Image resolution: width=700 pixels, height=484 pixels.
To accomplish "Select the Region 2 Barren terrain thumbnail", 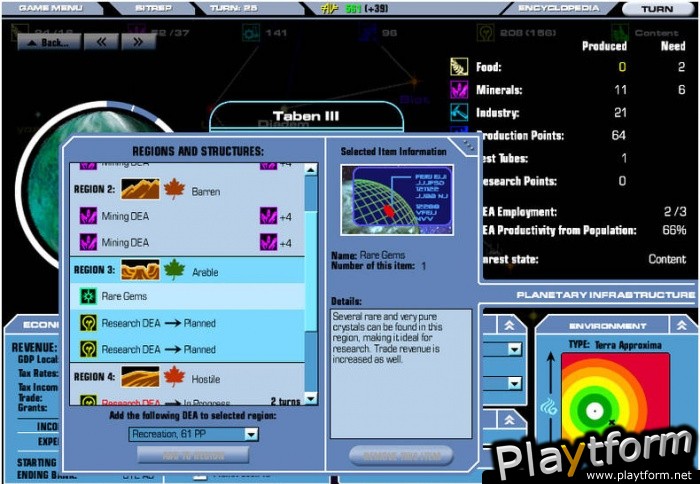I will (x=140, y=189).
